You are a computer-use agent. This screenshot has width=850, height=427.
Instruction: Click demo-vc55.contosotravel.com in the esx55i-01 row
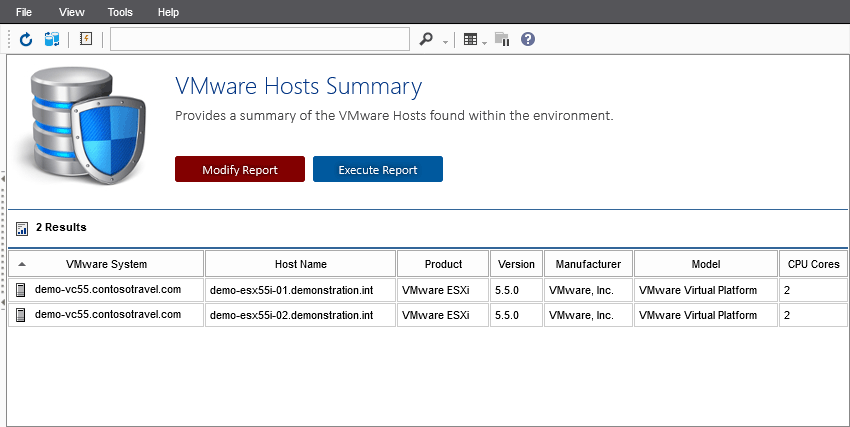tap(108, 289)
